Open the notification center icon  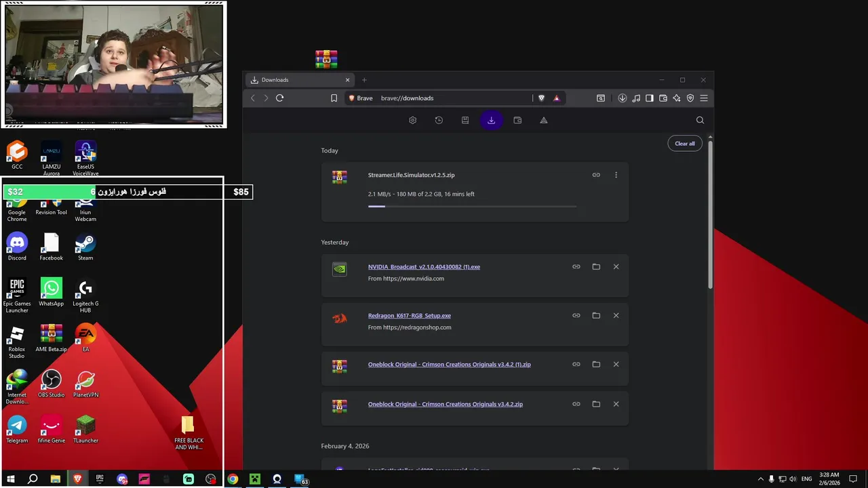(x=853, y=479)
